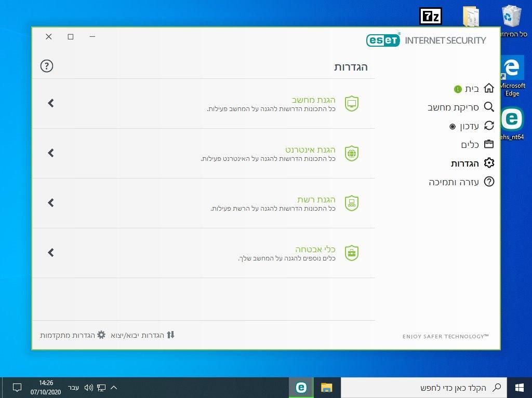Click the internet protection globe shield icon
The width and height of the screenshot is (532, 398).
point(352,153)
